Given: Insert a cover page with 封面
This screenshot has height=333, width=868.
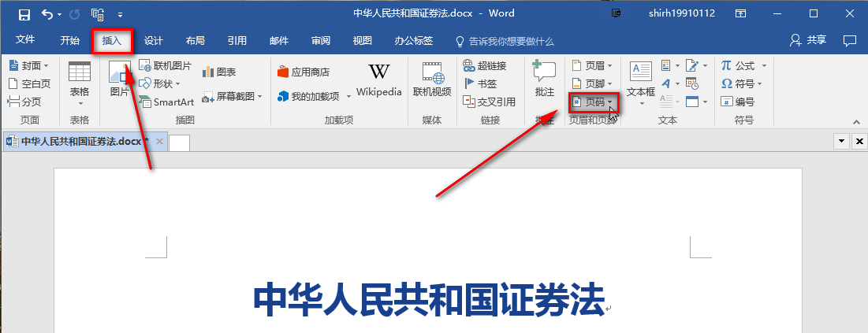Looking at the screenshot, I should tap(28, 66).
